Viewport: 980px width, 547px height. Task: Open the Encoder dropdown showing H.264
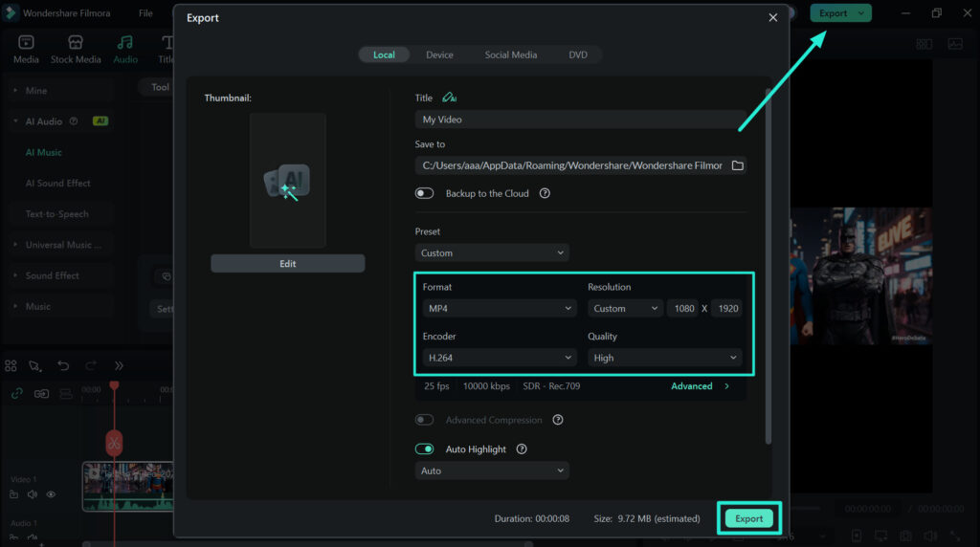(500, 357)
